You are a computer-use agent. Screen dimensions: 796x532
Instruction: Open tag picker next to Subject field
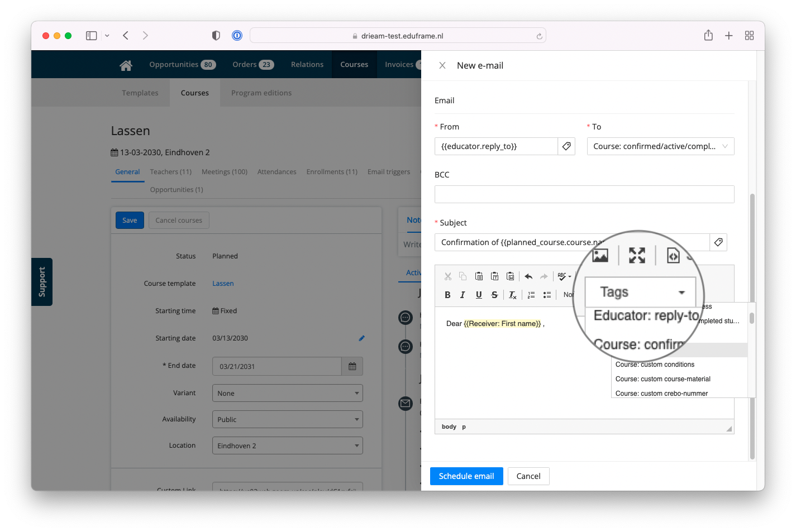click(x=718, y=242)
